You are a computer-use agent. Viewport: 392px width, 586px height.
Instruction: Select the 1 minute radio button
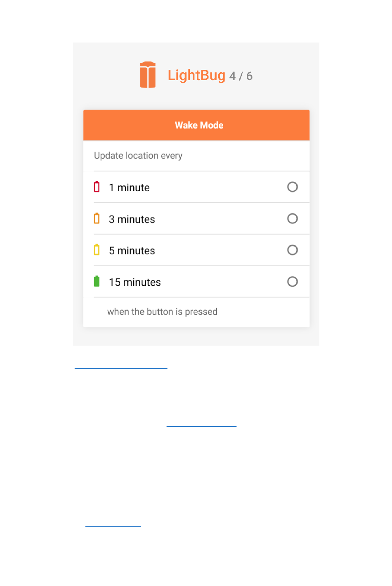pos(293,187)
